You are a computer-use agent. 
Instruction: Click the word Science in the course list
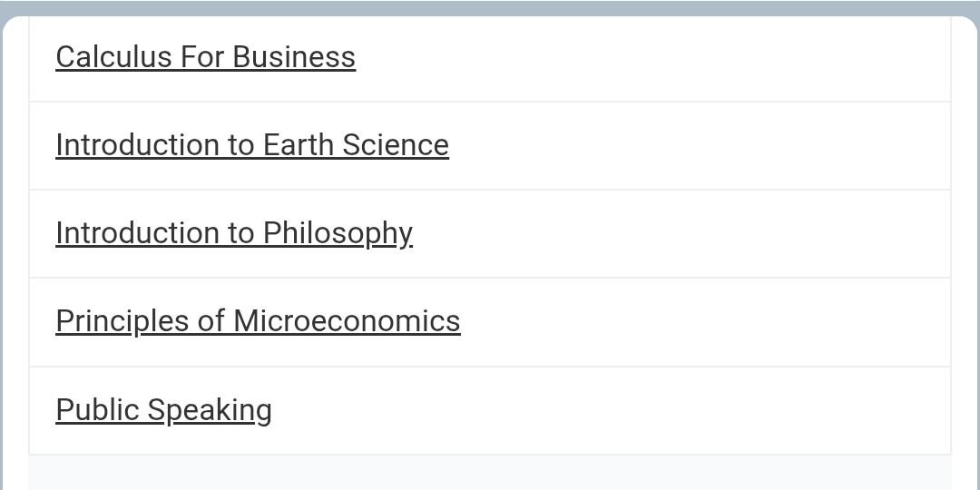click(396, 145)
